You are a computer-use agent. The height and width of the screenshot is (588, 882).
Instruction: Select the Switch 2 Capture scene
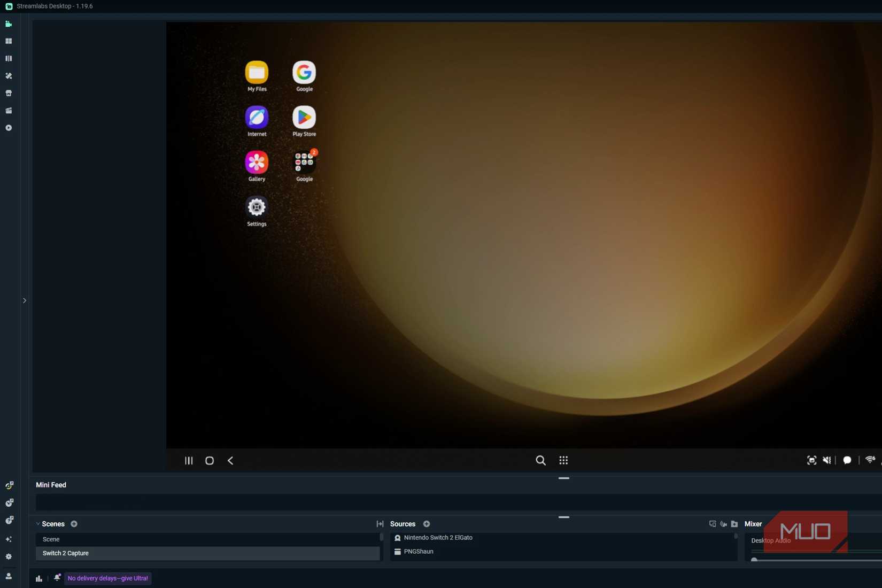65,553
